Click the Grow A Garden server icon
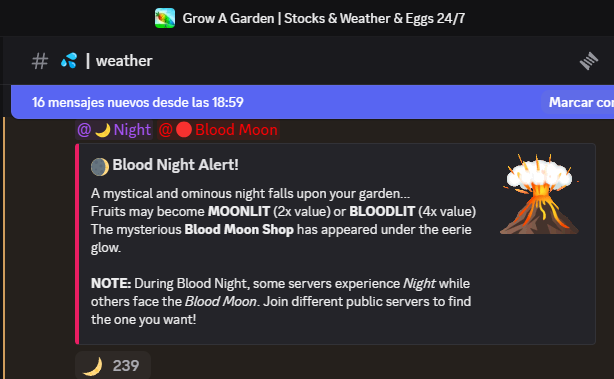 164,18
